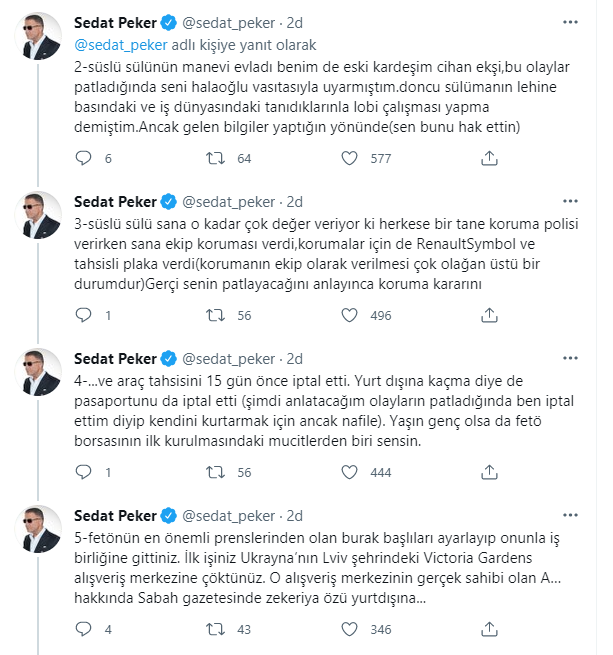Reply to the tweet starting '2-süslü sülünün'
This screenshot has width=613, height=655.
[x=84, y=158]
